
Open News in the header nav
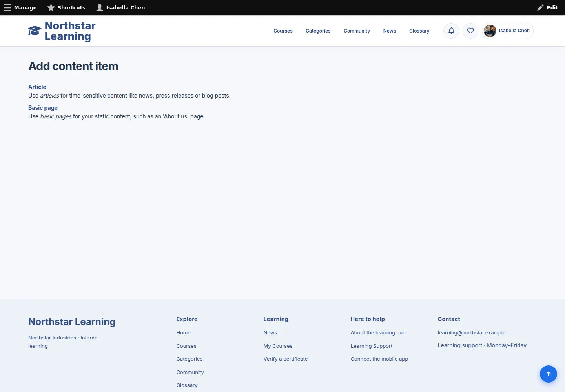390,31
